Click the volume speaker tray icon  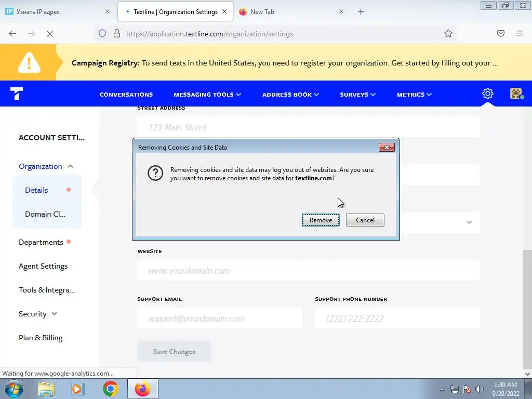coord(480,389)
